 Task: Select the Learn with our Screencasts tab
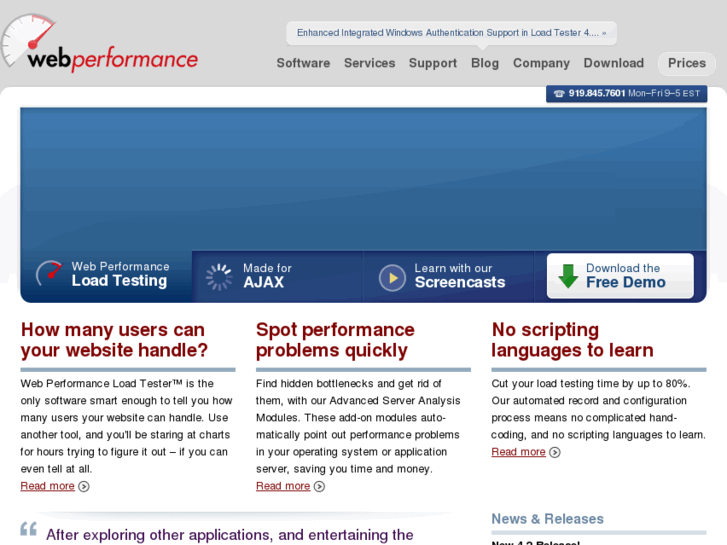[448, 276]
